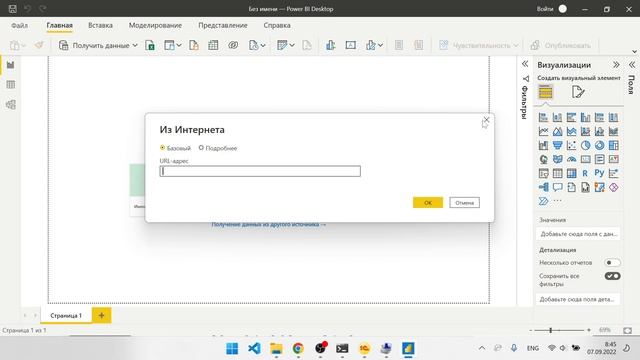Select the Area chart visual

558,131
